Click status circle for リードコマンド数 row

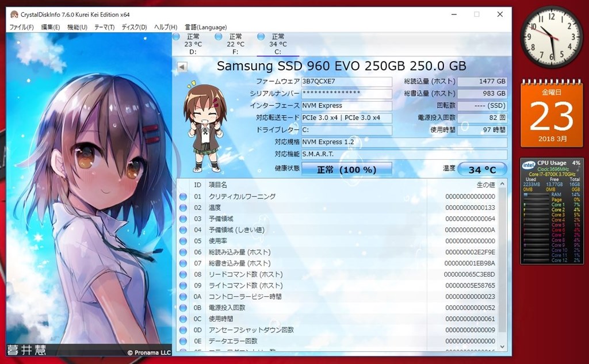pos(183,274)
